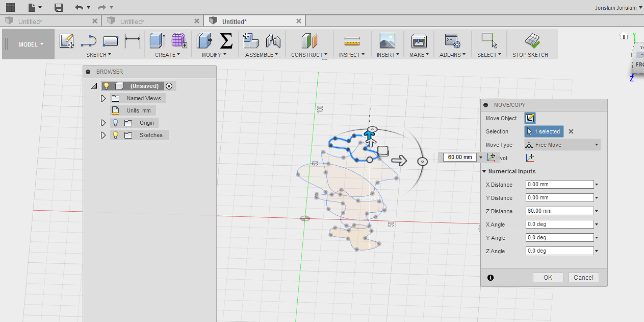Image resolution: width=644 pixels, height=322 pixels.
Task: Click Move Object sketch icon
Action: (x=530, y=118)
